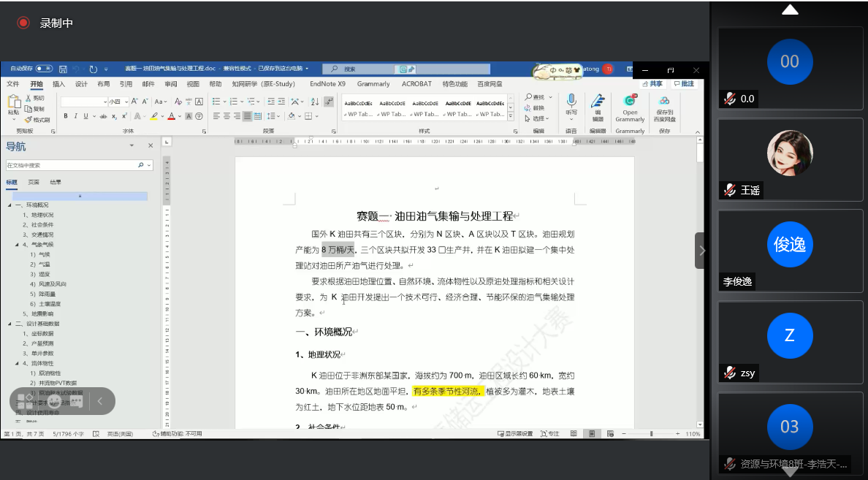868x480 pixels.
Task: Apply bold formatting
Action: point(65,116)
